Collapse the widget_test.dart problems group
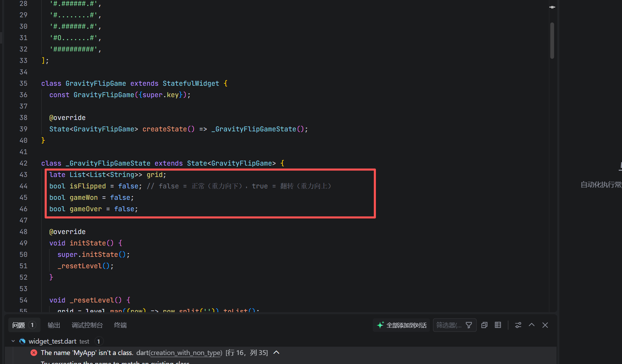Image resolution: width=622 pixels, height=364 pixels. pos(13,341)
